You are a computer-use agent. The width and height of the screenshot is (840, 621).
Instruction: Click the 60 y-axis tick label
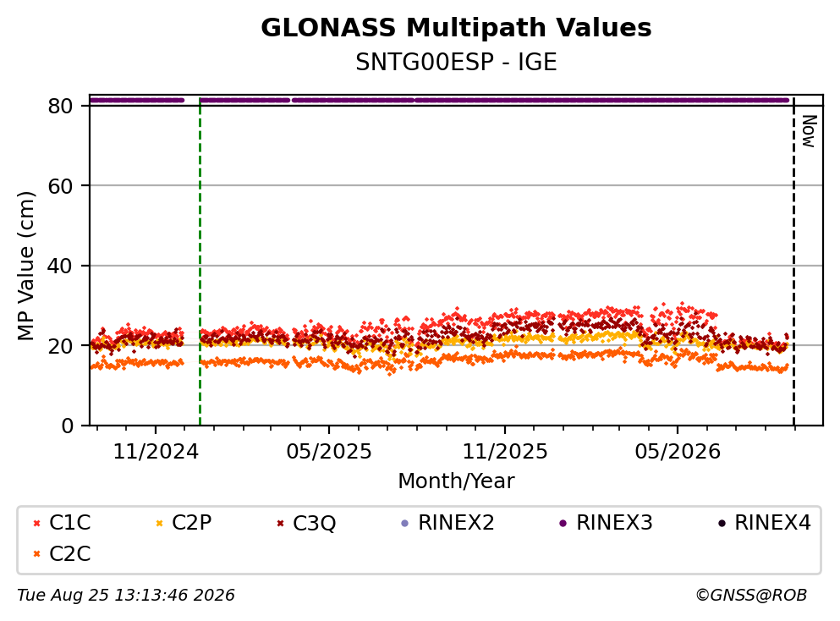click(60, 186)
